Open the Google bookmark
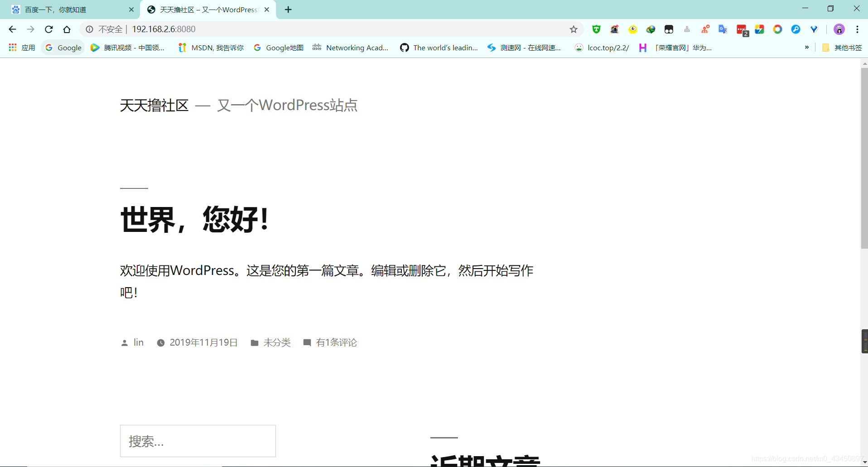The height and width of the screenshot is (467, 868). pos(63,48)
